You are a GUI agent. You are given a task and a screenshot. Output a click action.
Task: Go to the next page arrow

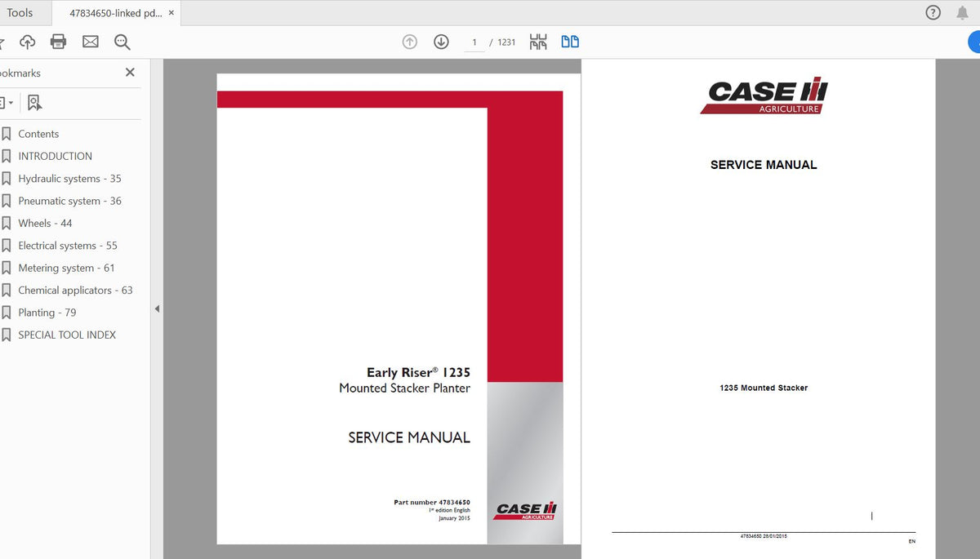tap(441, 42)
